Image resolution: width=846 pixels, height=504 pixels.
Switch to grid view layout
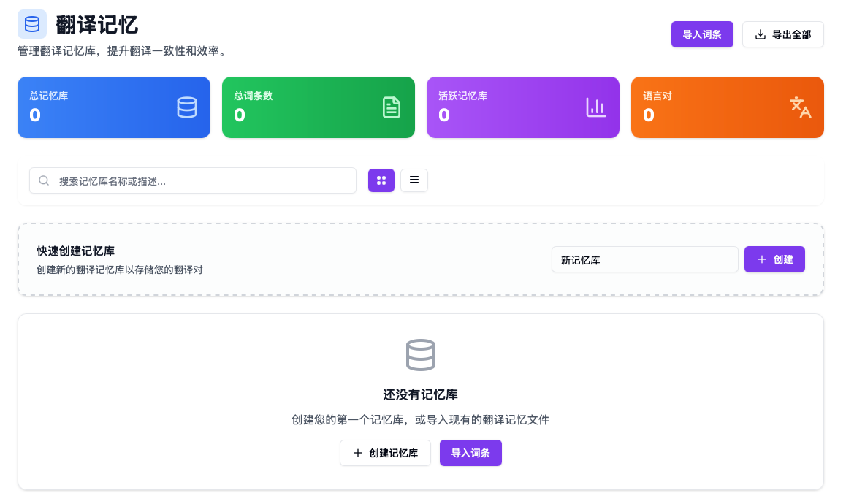(381, 180)
